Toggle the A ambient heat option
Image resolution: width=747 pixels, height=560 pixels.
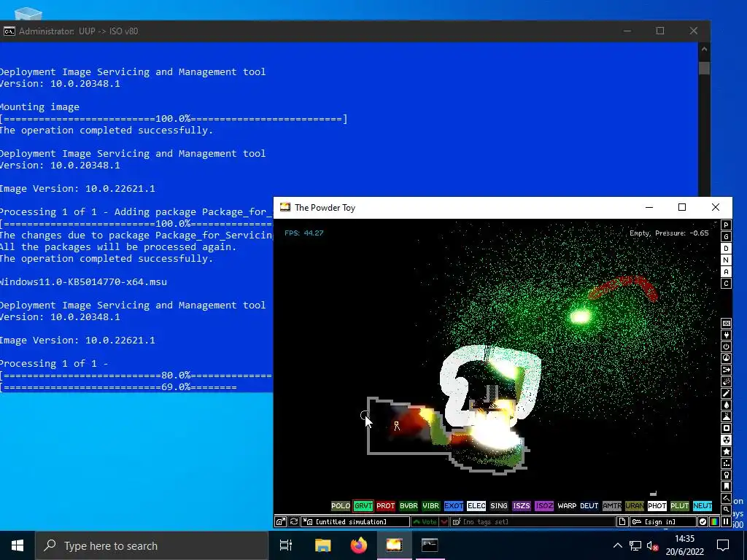[726, 271]
